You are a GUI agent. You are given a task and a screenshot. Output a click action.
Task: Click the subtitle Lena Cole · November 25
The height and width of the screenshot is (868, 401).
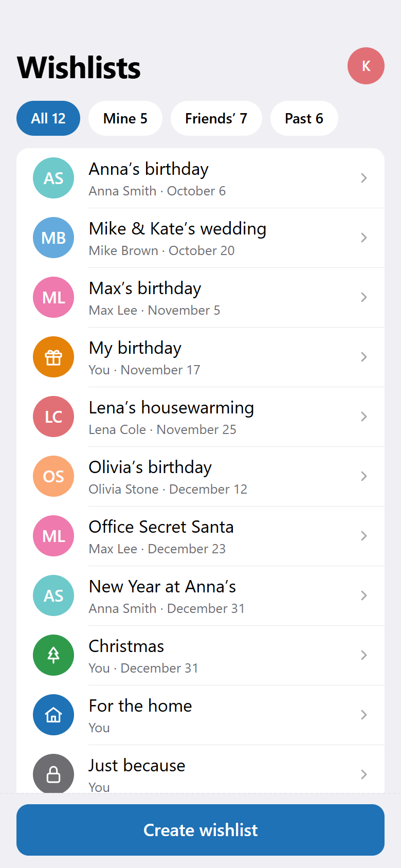(x=162, y=429)
